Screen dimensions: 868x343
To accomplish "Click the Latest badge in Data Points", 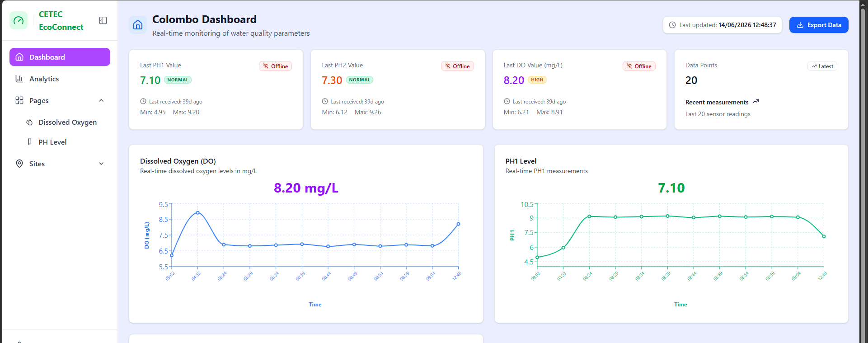I will click(x=822, y=66).
